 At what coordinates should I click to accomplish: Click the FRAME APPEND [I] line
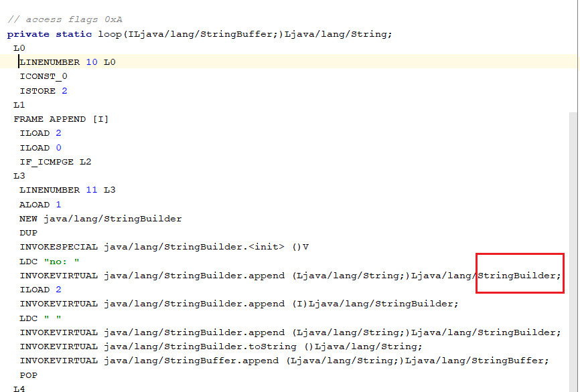coord(61,119)
